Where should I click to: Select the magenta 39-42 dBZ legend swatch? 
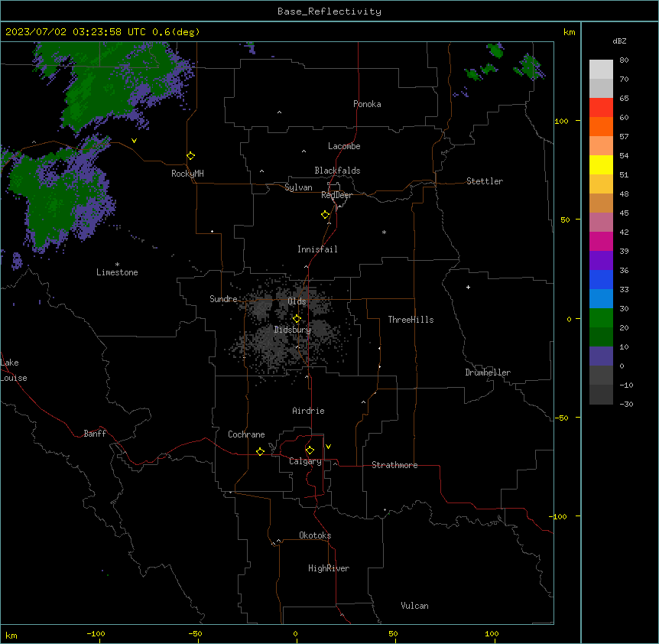(x=601, y=241)
